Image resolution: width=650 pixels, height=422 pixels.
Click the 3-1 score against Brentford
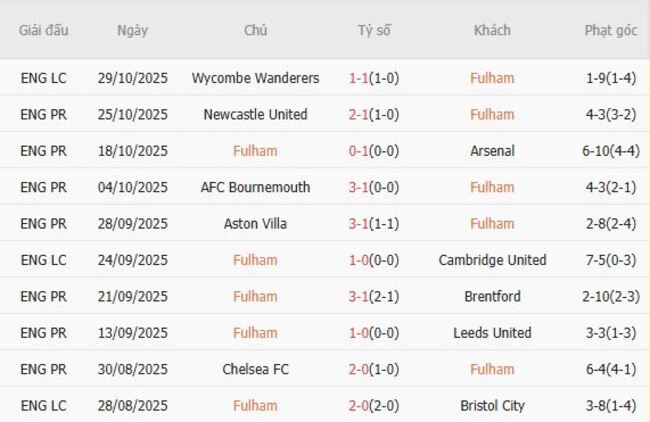(x=374, y=296)
